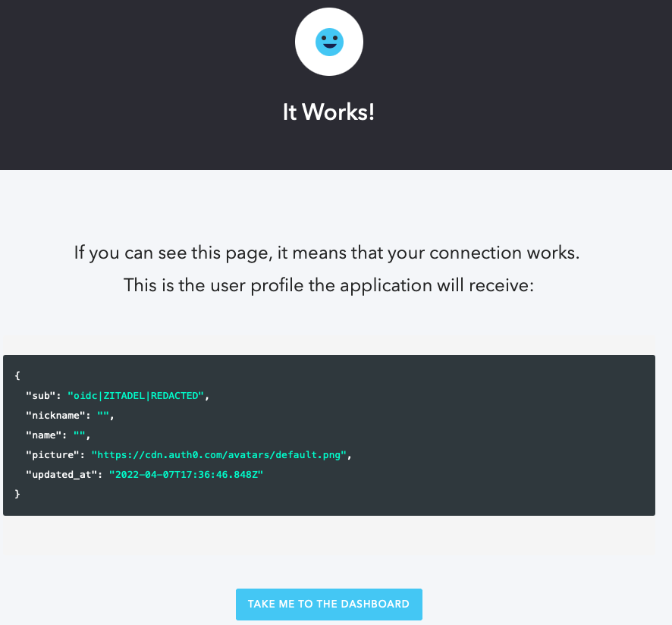This screenshot has width=672, height=625.
Task: Click the light gray strip below code block
Action: pos(329,535)
